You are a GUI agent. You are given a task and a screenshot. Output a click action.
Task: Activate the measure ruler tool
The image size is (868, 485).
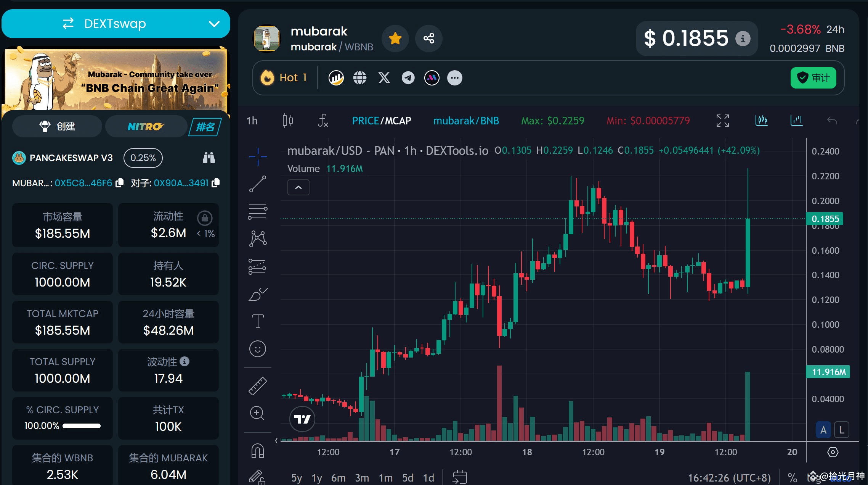pos(258,385)
